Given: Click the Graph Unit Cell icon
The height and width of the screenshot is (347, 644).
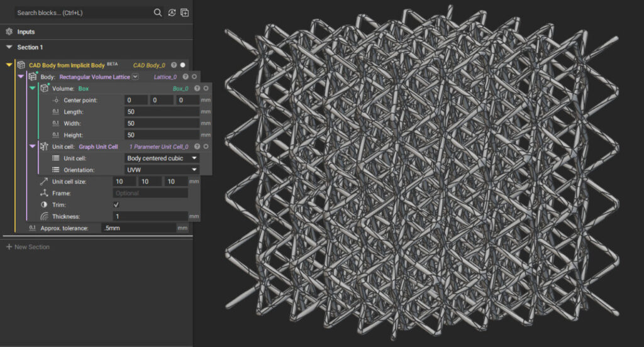Looking at the screenshot, I should coord(45,146).
